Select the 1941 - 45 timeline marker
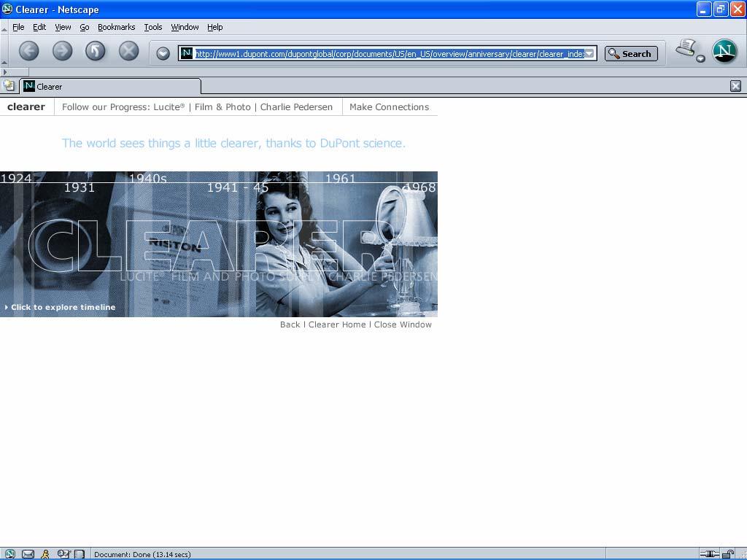The image size is (747, 560). coord(238,187)
